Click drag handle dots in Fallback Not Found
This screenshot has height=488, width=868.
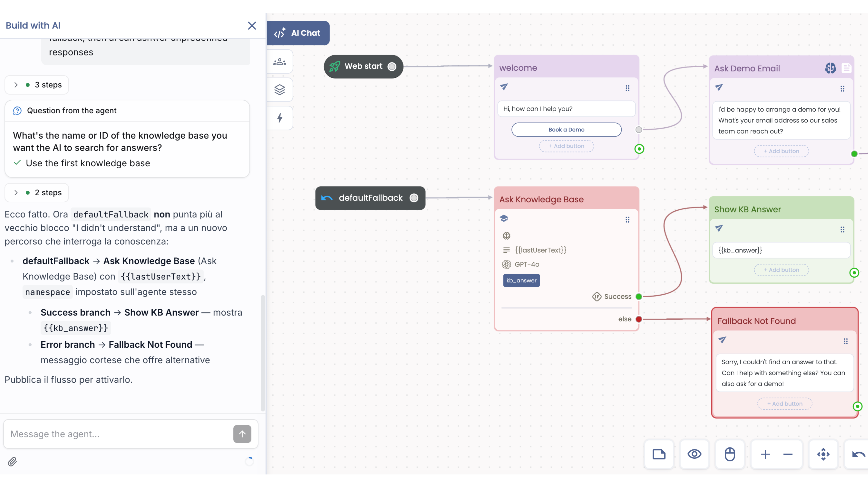point(845,341)
